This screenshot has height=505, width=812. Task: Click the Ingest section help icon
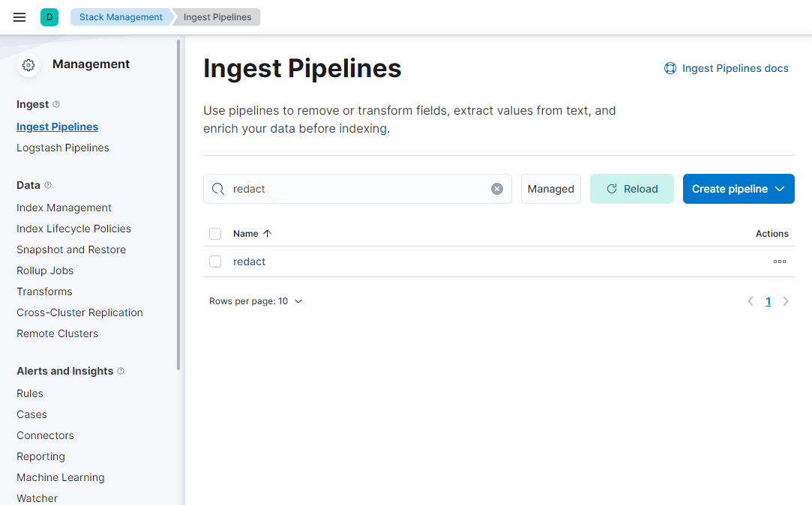[56, 104]
